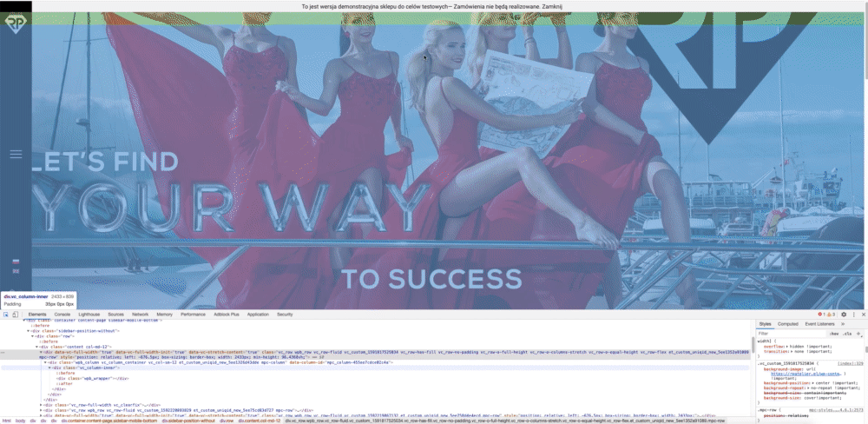
Task: Expand the vc_row-full-width vc_clearfix node
Action: pos(41,405)
